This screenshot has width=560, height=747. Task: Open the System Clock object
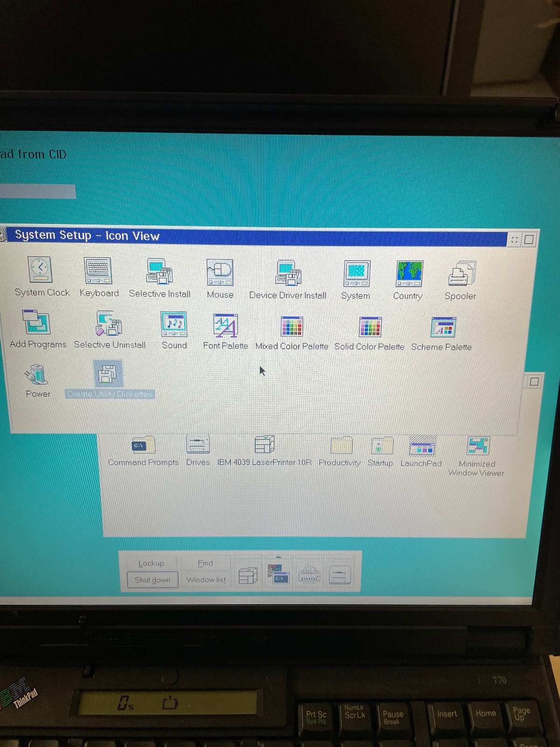40,270
